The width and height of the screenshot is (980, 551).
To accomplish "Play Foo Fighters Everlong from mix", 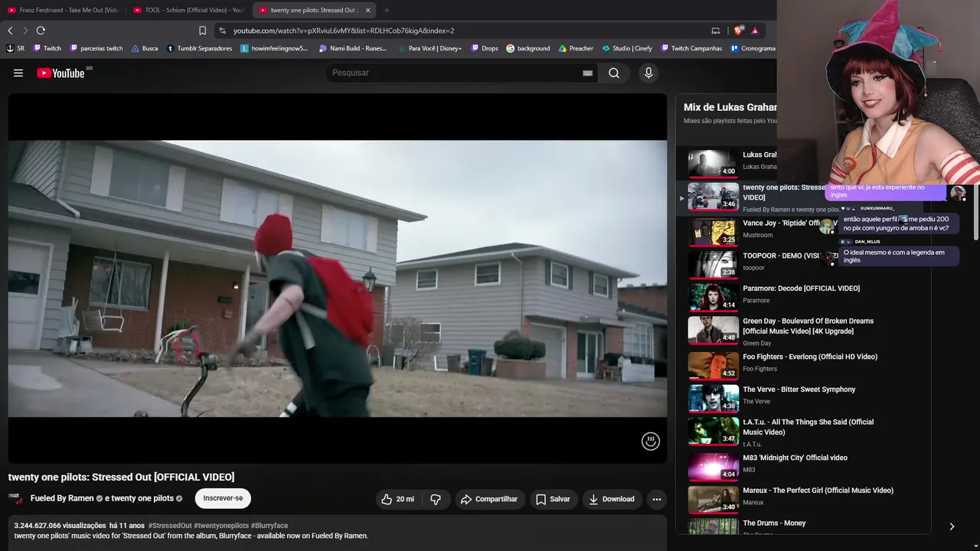I will pyautogui.click(x=713, y=365).
